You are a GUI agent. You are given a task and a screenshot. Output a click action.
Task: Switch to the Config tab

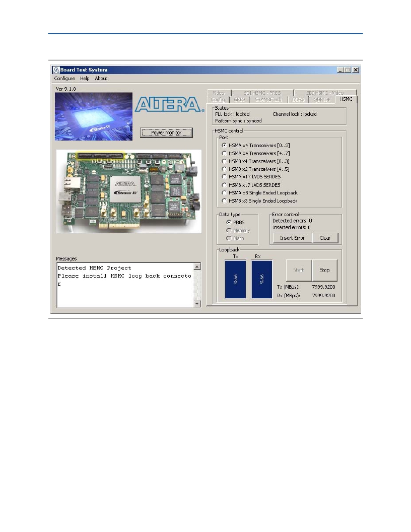click(218, 99)
